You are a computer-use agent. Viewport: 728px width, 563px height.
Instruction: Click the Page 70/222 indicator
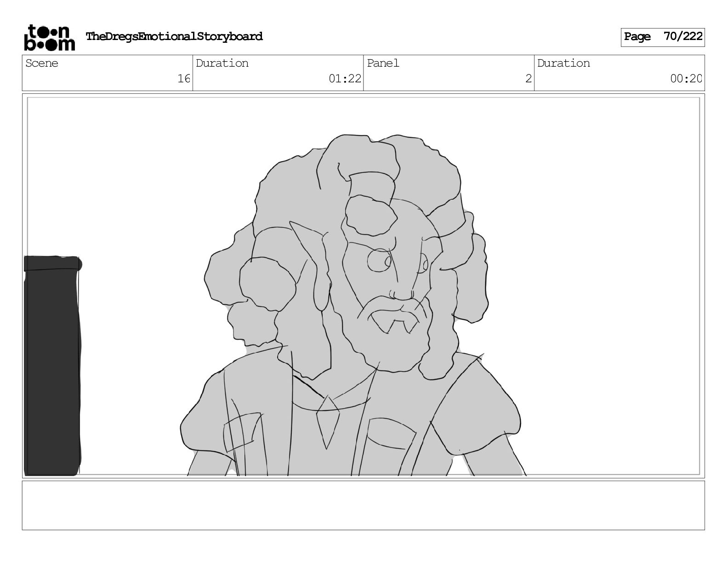point(663,37)
